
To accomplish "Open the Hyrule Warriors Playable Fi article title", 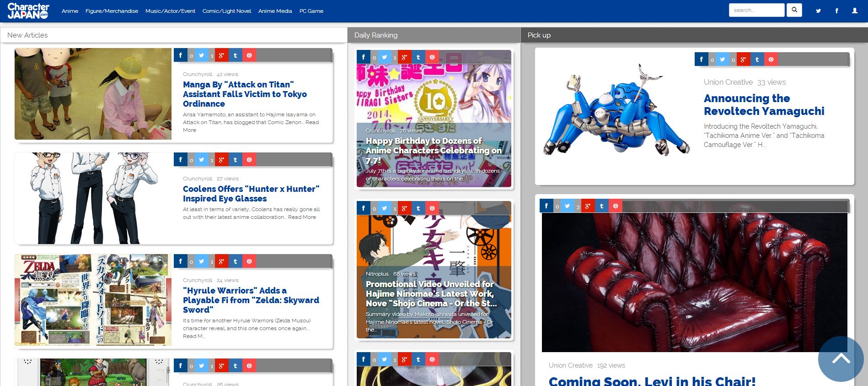I will [251, 300].
